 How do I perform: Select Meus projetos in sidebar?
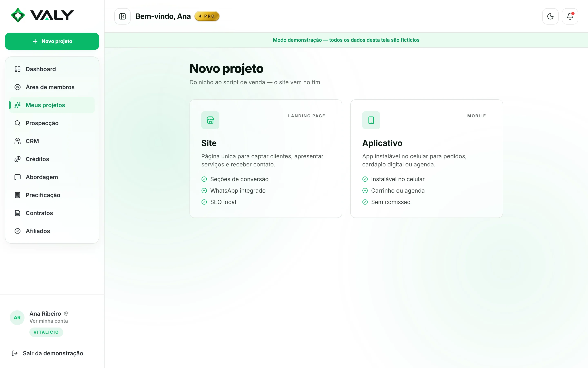pyautogui.click(x=52, y=105)
